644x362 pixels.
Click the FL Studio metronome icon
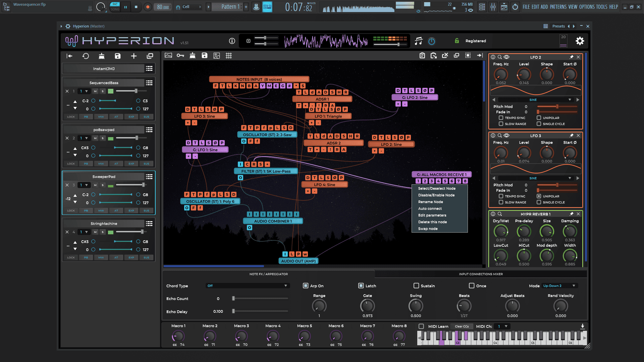(256, 7)
